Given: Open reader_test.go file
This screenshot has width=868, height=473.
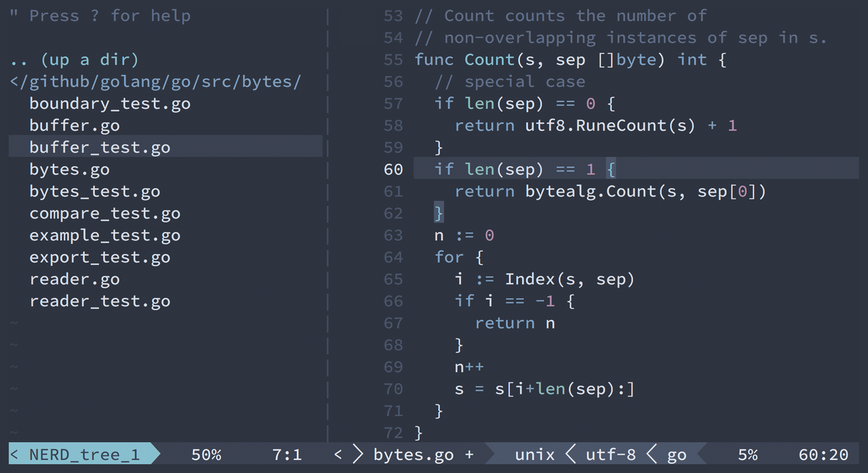Looking at the screenshot, I should [x=99, y=301].
